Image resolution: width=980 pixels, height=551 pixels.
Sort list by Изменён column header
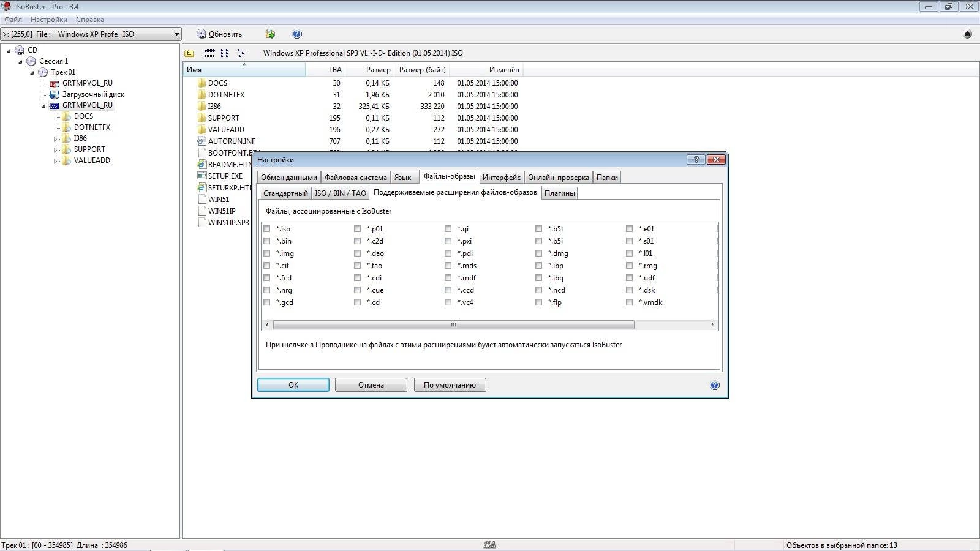click(x=486, y=70)
